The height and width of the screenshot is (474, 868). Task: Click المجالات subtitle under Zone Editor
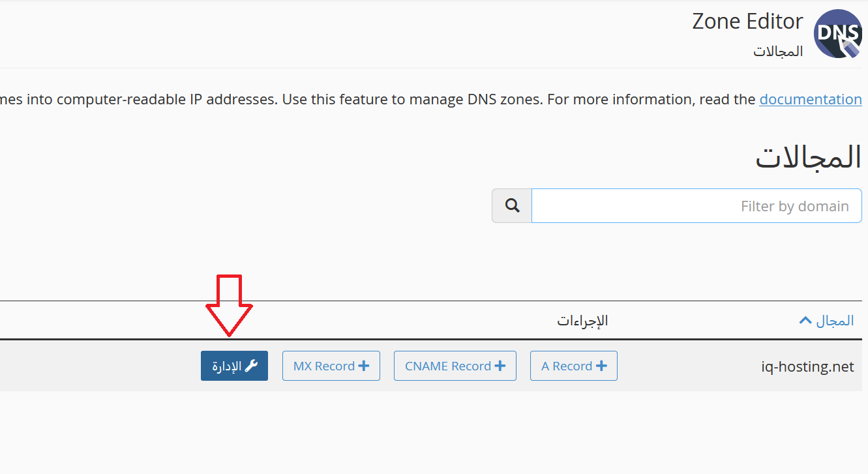pos(778,51)
